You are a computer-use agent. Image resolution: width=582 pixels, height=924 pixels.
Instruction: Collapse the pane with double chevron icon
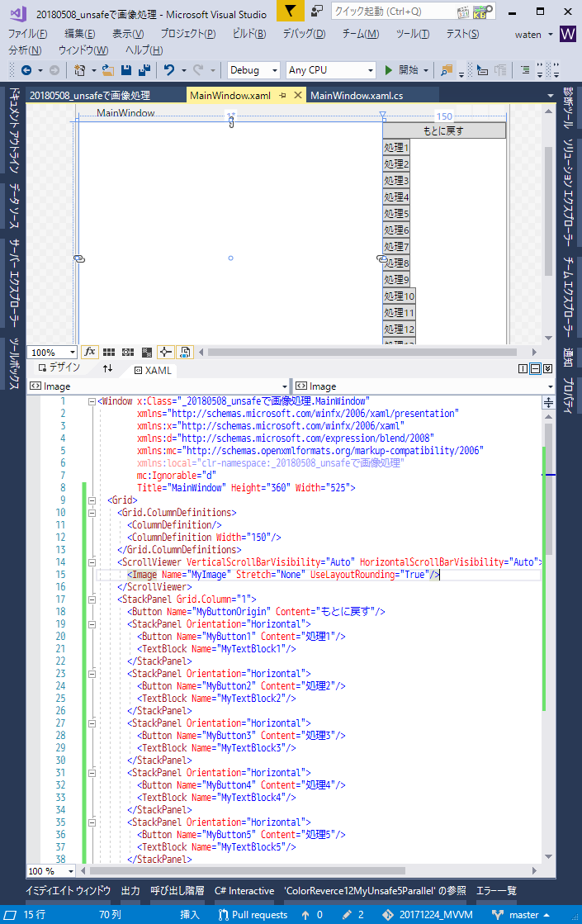(x=548, y=369)
